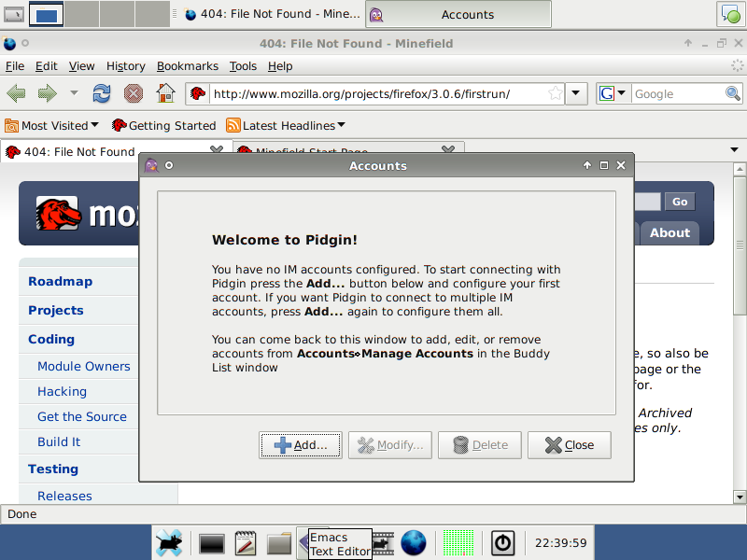
Task: Bookmark this page with the star icon
Action: click(555, 93)
